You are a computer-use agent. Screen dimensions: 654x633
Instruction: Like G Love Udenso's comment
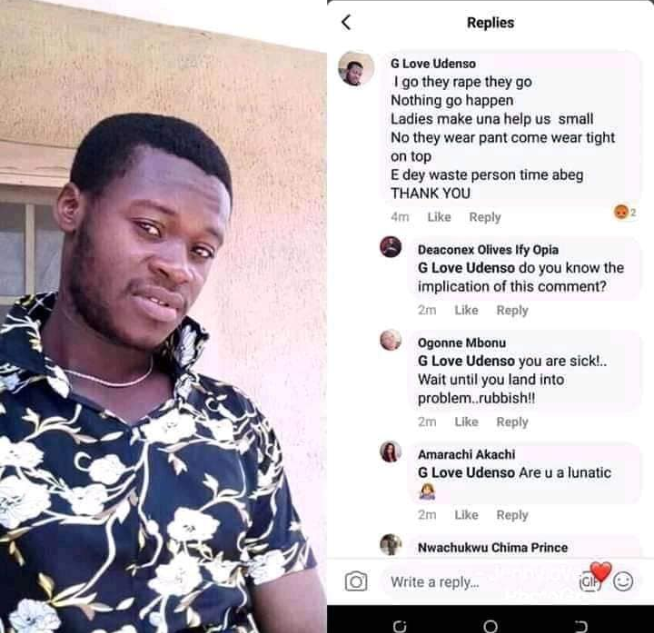point(439,217)
